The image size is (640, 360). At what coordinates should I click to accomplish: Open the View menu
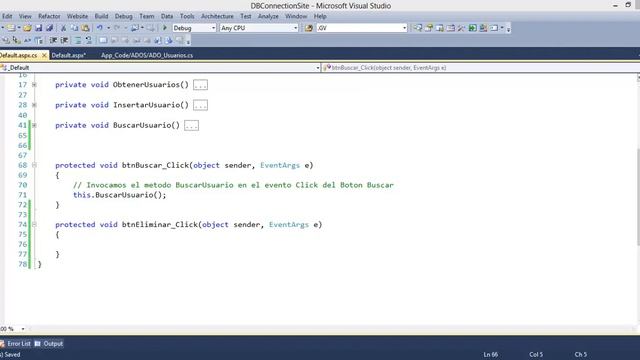coord(25,16)
